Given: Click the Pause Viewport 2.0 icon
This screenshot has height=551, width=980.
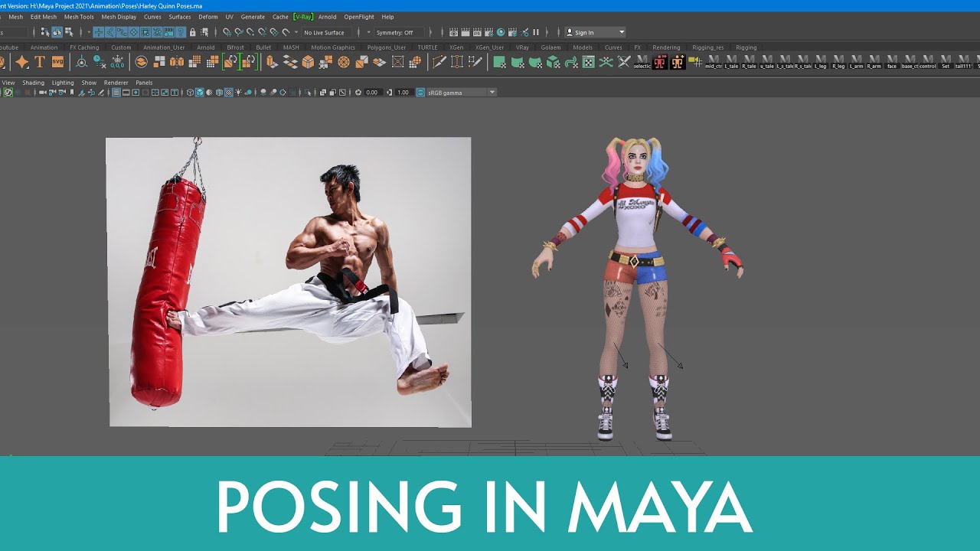Looking at the screenshot, I should coord(536,32).
